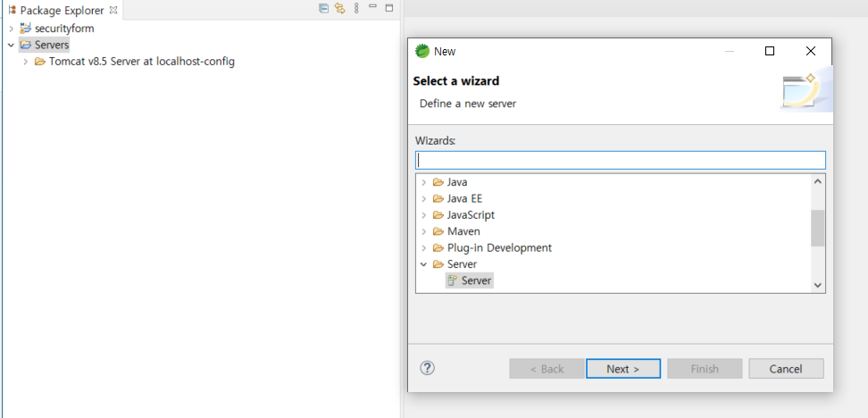This screenshot has width=868, height=418.
Task: Select the Maven folder in wizards list
Action: pyautogui.click(x=463, y=231)
